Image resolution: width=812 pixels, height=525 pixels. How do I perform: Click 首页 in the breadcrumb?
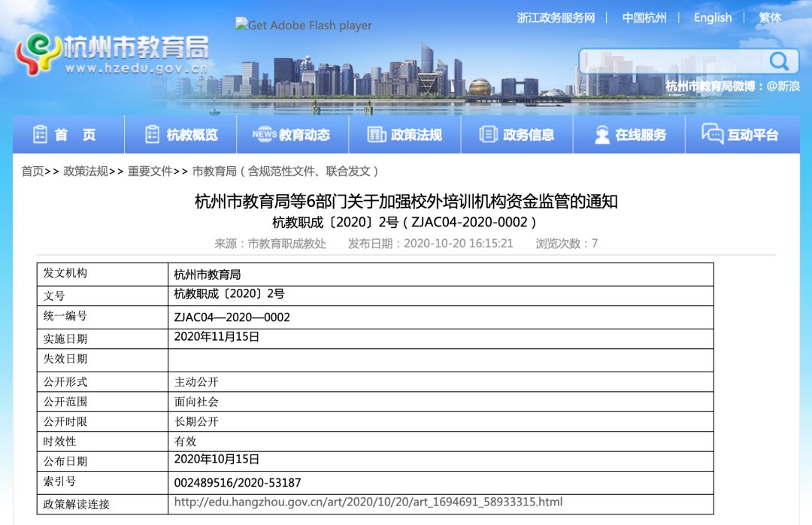pyautogui.click(x=32, y=171)
